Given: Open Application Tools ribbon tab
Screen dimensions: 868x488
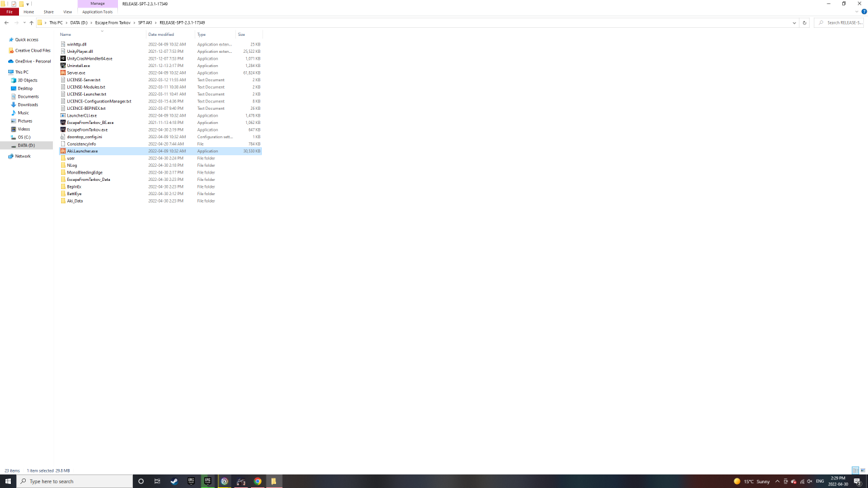Looking at the screenshot, I should [98, 12].
